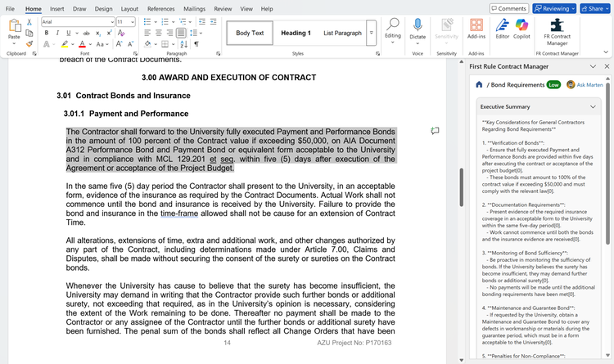The width and height of the screenshot is (614, 364).
Task: Open the font name dropdown showing Arial
Action: click(x=112, y=22)
